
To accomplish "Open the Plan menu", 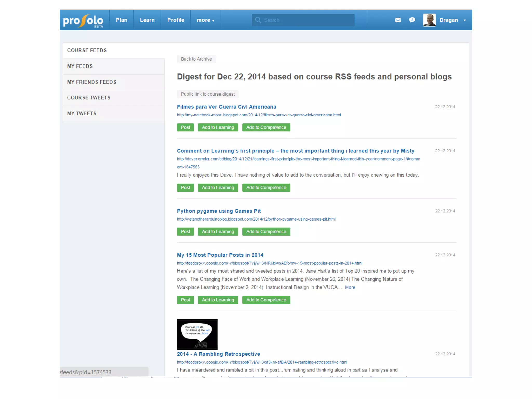I will (x=122, y=20).
